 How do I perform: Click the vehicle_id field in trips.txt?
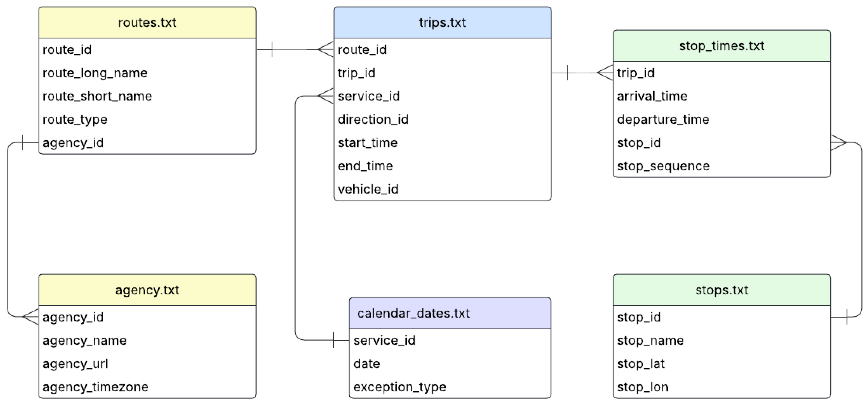[x=368, y=189]
